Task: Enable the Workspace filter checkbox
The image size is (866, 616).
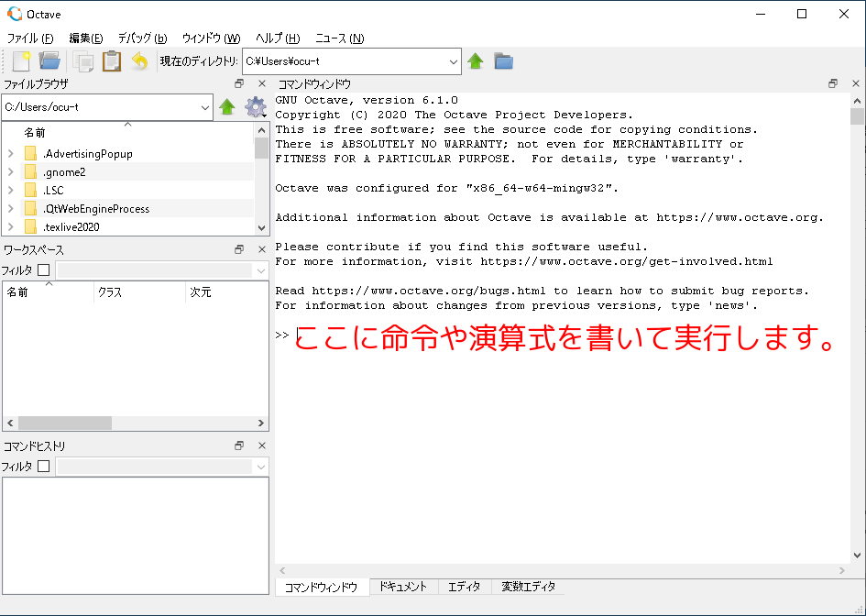Action: click(x=43, y=270)
